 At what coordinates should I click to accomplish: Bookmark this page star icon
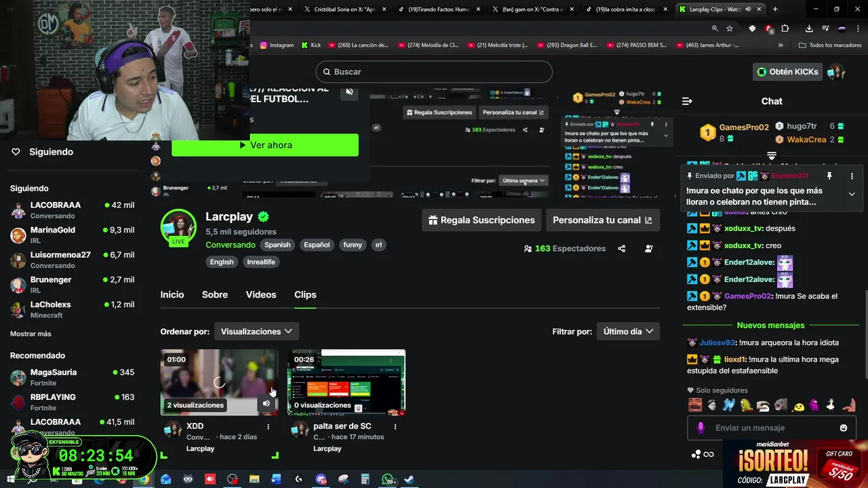[x=730, y=28]
